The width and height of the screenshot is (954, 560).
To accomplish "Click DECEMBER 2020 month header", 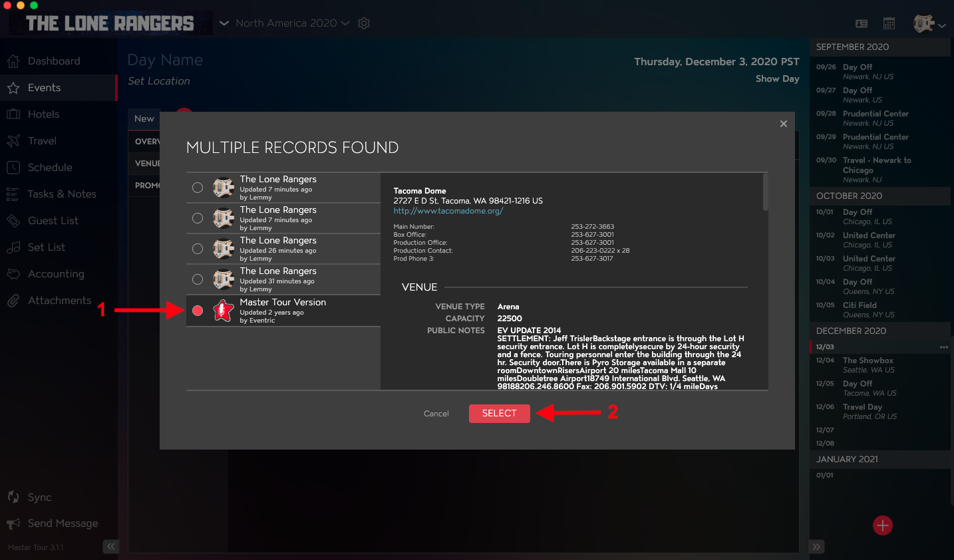I will 880,331.
